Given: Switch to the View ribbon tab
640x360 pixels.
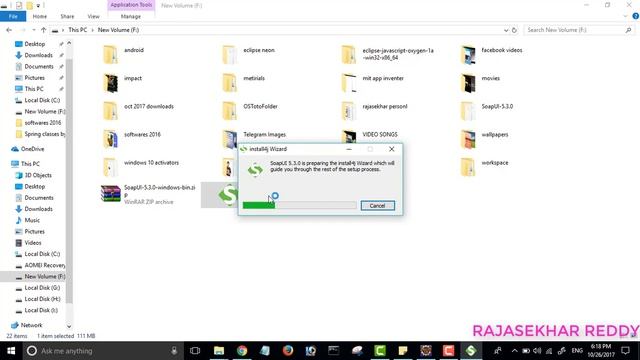Looking at the screenshot, I should pos(93,16).
